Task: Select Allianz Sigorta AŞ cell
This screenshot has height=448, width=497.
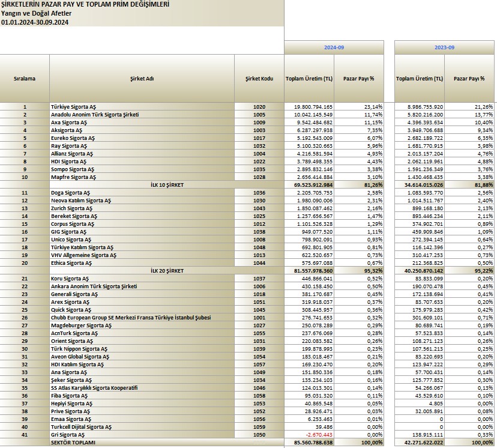Action: (142, 154)
